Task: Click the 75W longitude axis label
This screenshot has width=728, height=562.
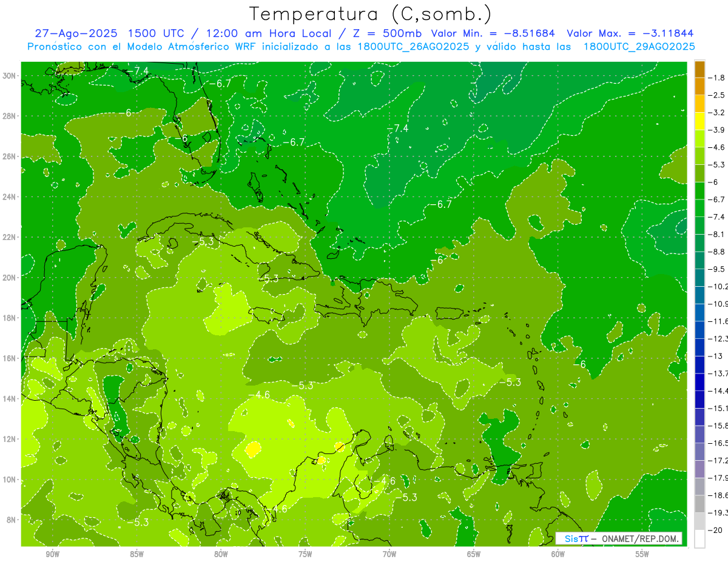Action: (305, 555)
